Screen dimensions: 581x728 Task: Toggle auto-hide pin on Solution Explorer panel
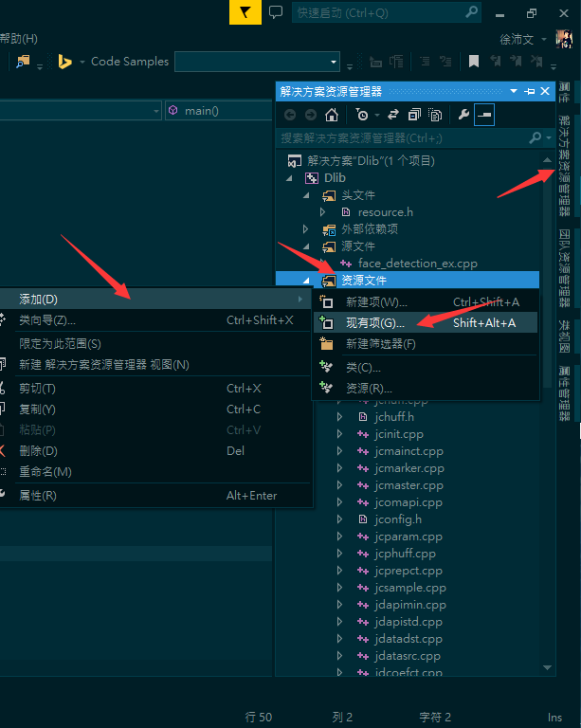coord(530,91)
